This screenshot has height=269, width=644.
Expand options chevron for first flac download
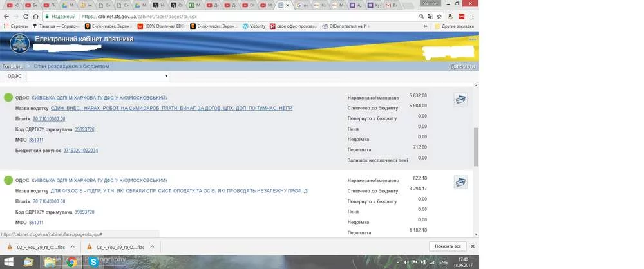coord(73,247)
